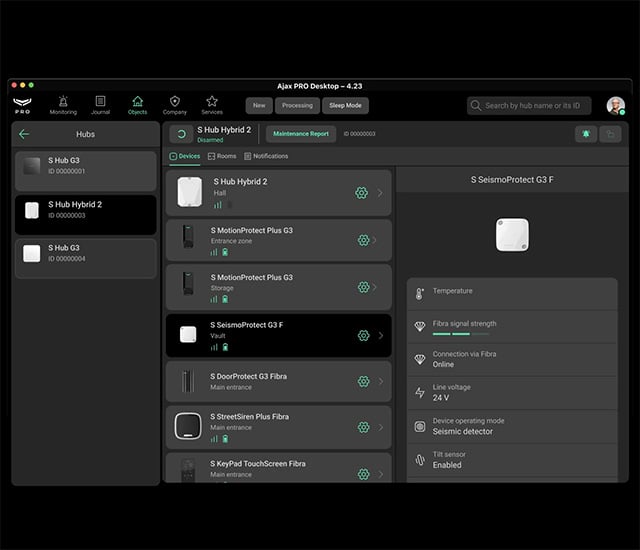The image size is (640, 550).
Task: Switch to the Rooms tab
Action: tap(222, 156)
